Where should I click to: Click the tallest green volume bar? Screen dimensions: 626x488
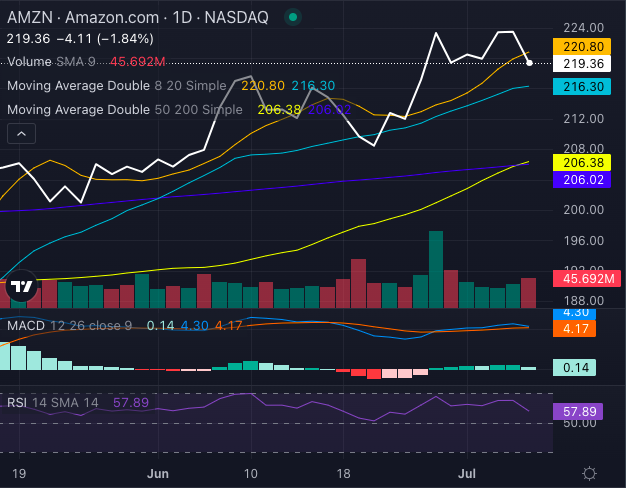point(436,269)
